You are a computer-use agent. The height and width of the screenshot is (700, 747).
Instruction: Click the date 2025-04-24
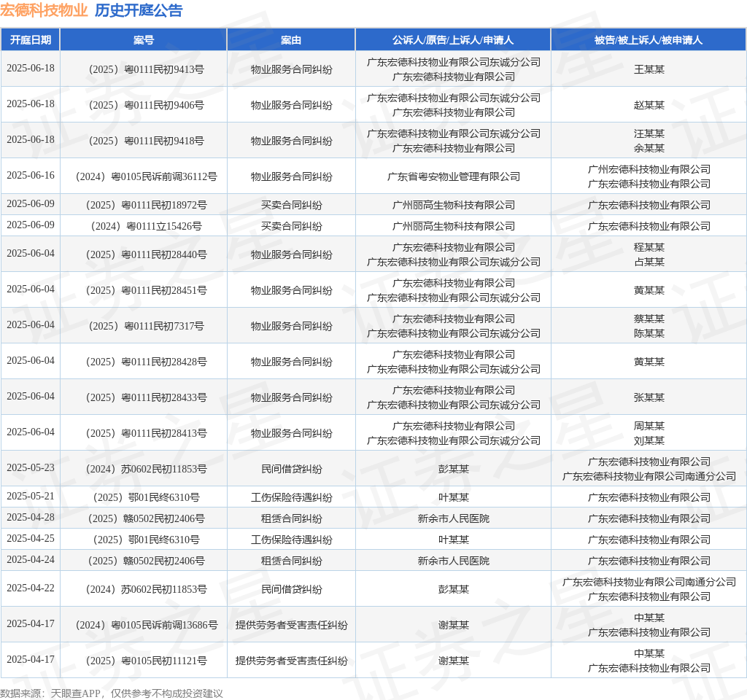tap(31, 559)
